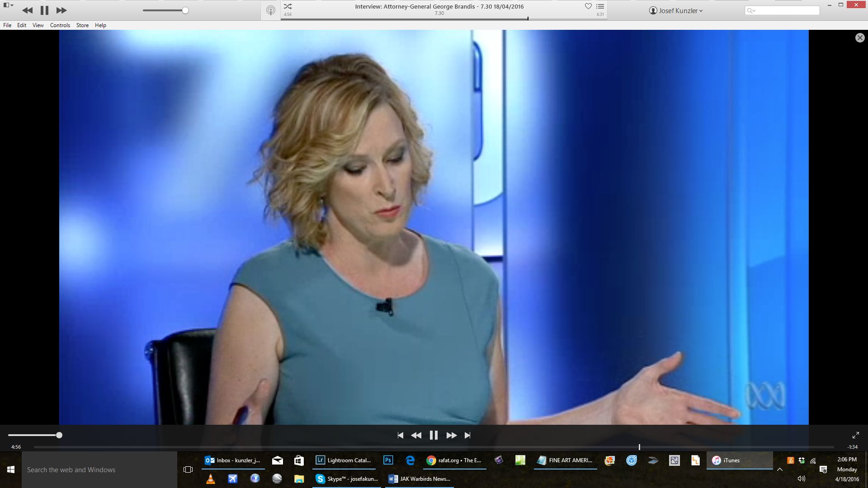
Task: Pause the video in overlay controls
Action: pos(434,435)
